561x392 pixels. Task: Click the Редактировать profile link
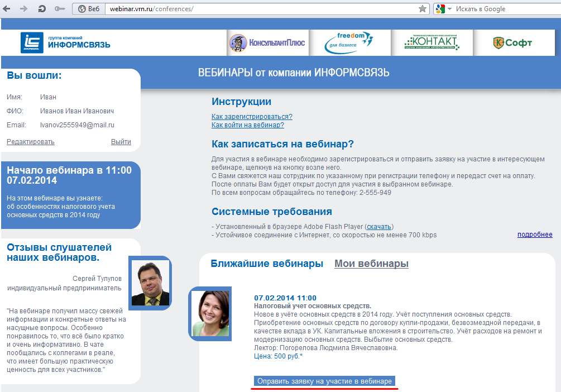coord(30,142)
